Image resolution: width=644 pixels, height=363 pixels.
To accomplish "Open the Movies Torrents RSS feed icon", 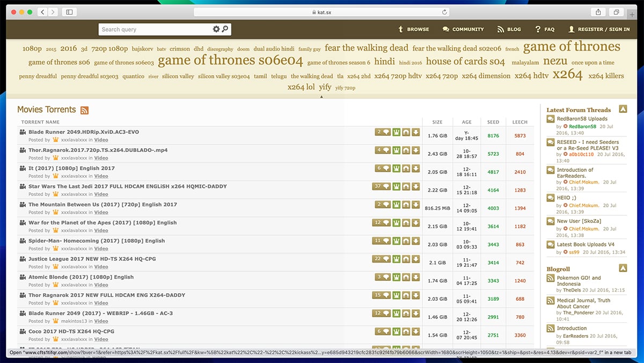I will [84, 110].
